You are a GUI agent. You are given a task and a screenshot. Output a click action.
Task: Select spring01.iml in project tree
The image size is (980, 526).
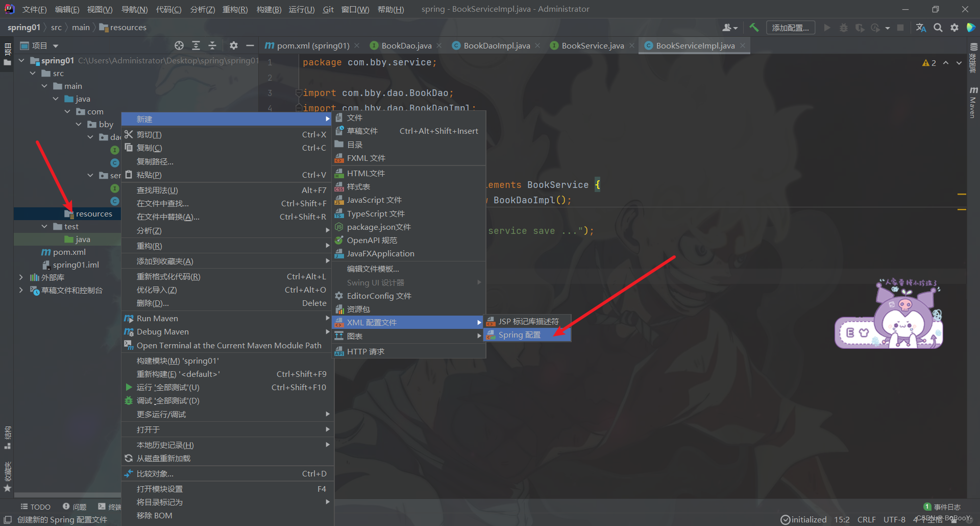(x=71, y=265)
